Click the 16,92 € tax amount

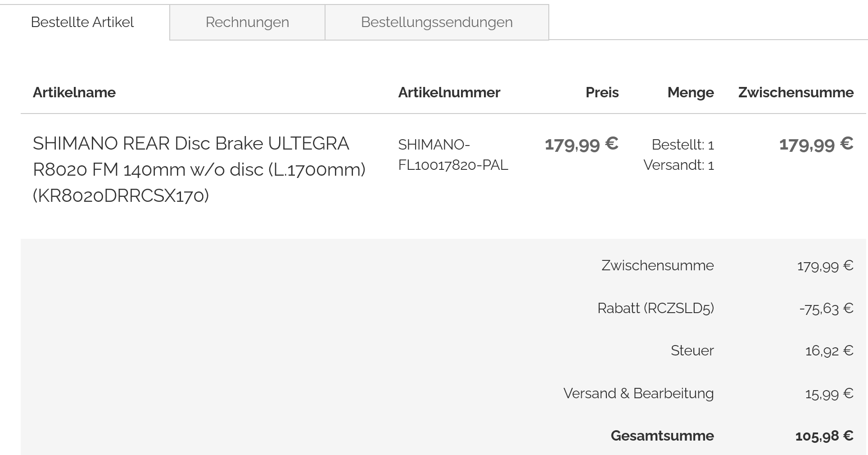[829, 351]
